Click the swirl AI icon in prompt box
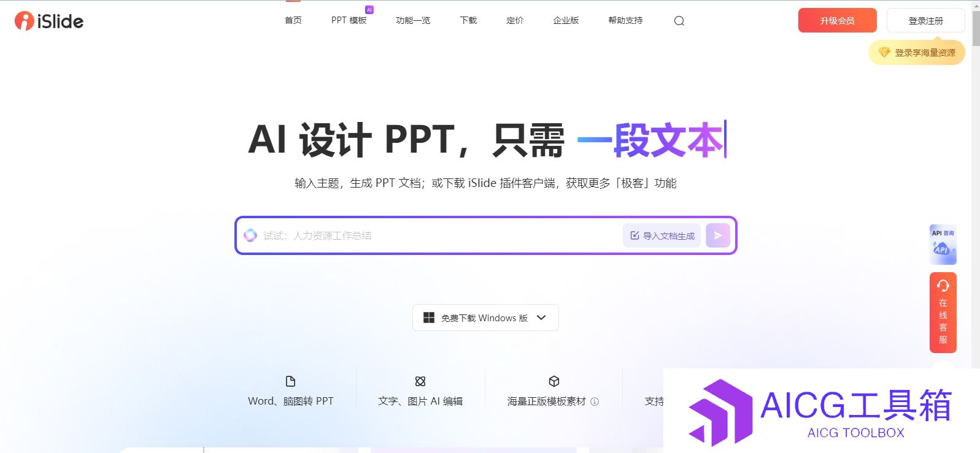980x453 pixels. pos(250,235)
